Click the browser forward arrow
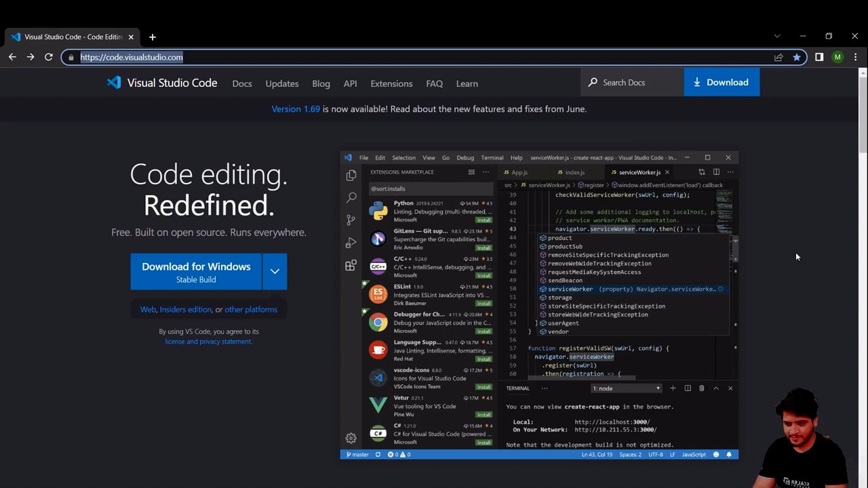The image size is (868, 488). [x=31, y=57]
